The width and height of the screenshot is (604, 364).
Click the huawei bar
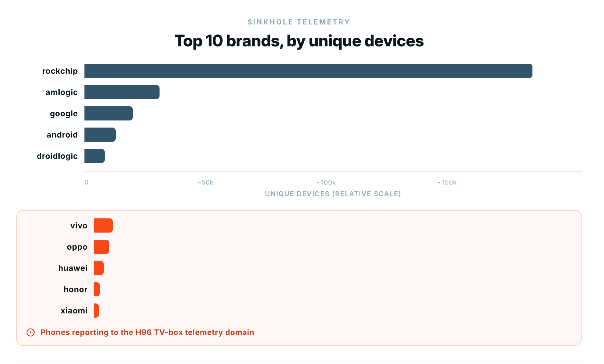coord(99,268)
